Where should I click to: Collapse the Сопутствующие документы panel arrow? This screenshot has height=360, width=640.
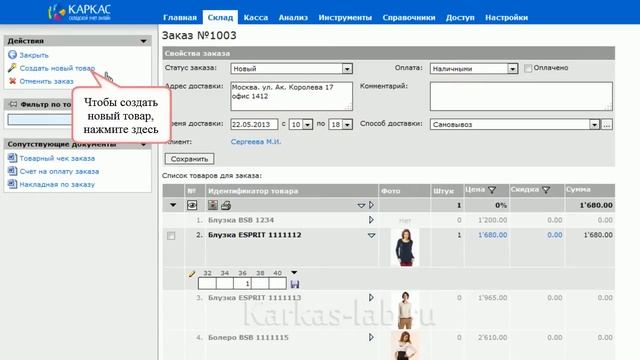click(x=143, y=144)
